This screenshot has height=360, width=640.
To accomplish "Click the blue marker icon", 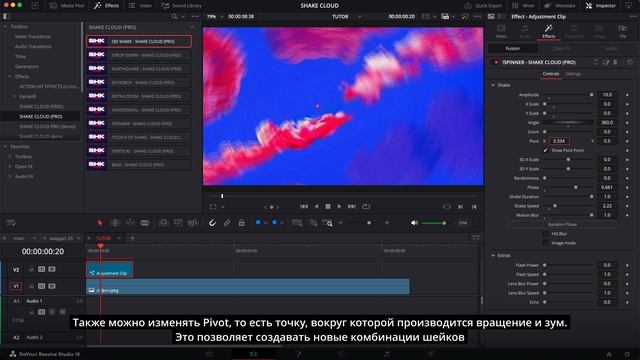I will tap(274, 222).
